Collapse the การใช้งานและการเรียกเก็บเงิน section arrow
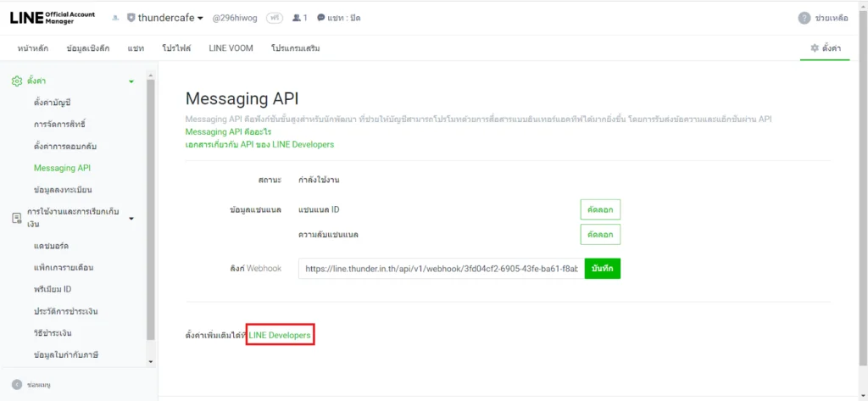Viewport: 868px width, 401px height. pos(131,218)
